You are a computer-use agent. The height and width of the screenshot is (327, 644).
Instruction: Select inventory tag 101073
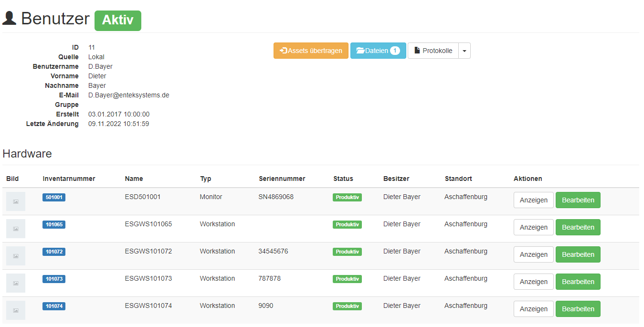pos(54,279)
